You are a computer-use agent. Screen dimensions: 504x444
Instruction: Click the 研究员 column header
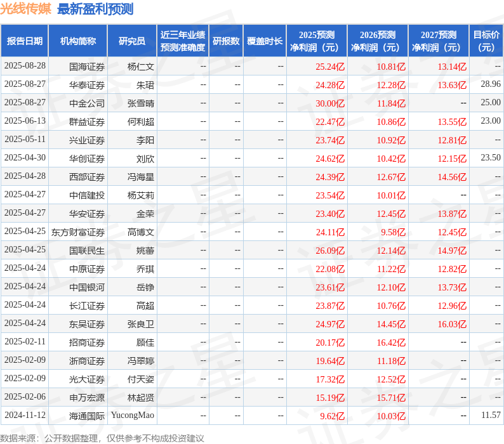pyautogui.click(x=132, y=41)
